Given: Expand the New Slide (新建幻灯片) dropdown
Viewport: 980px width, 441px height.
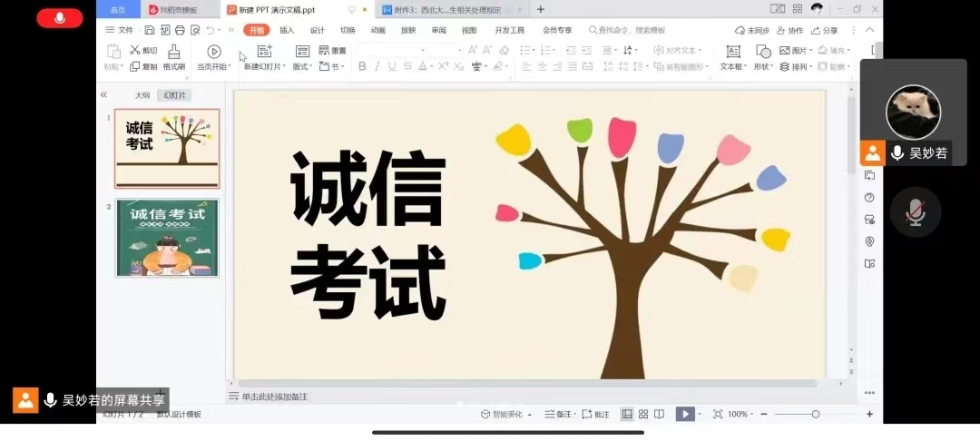Looking at the screenshot, I should pos(264,66).
